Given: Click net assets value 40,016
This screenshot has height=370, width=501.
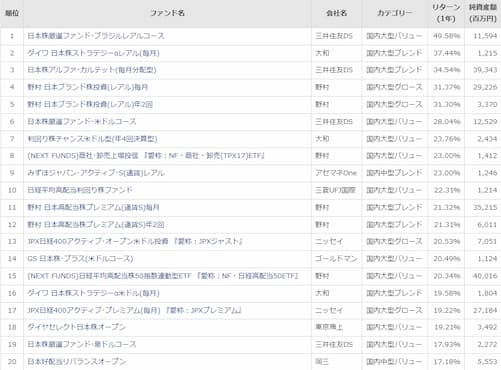Looking at the screenshot, I should (485, 276).
